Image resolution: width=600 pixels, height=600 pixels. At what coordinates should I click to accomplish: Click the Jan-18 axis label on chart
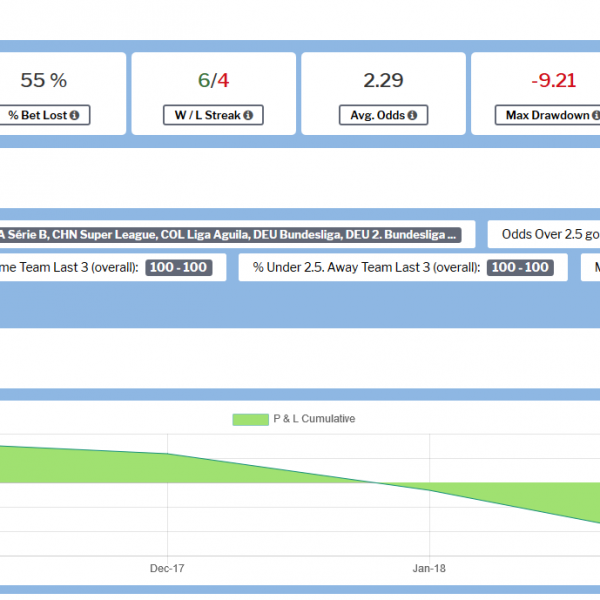pyautogui.click(x=429, y=568)
